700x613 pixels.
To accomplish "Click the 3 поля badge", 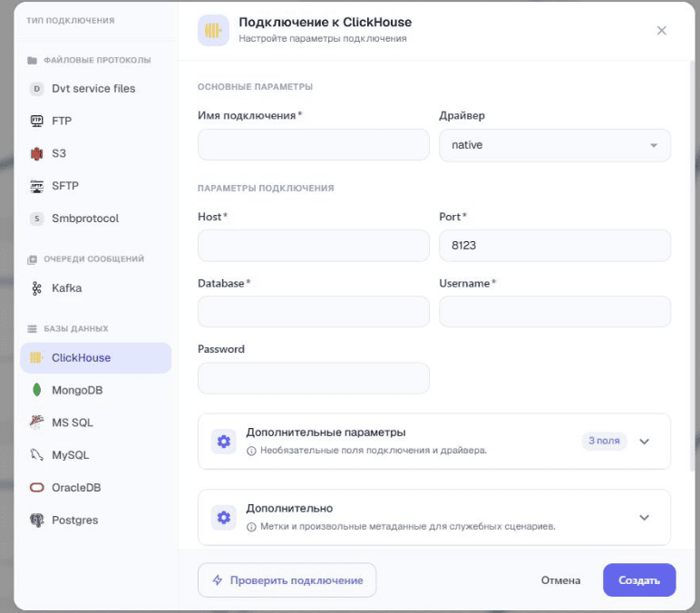I will click(604, 441).
